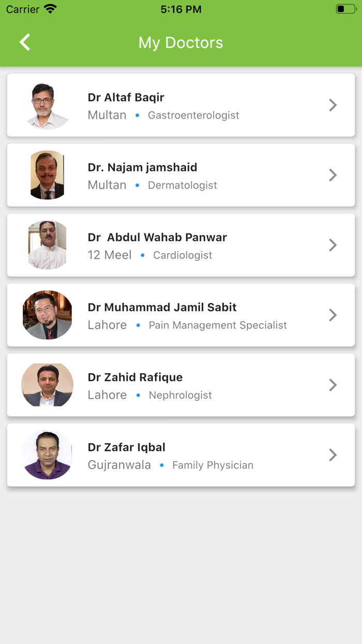This screenshot has height=644, width=362.
Task: Open the Dr Zahid Rafique card
Action: (x=181, y=385)
